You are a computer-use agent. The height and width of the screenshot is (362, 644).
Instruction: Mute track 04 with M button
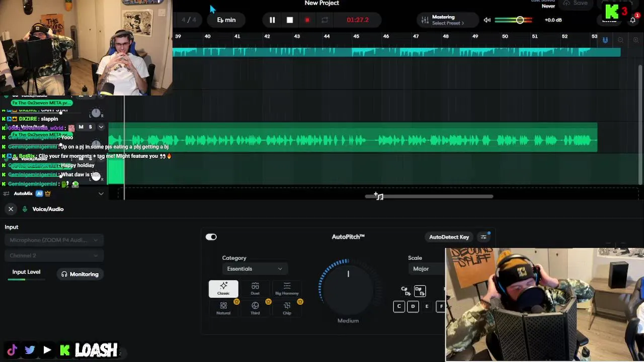tap(81, 127)
